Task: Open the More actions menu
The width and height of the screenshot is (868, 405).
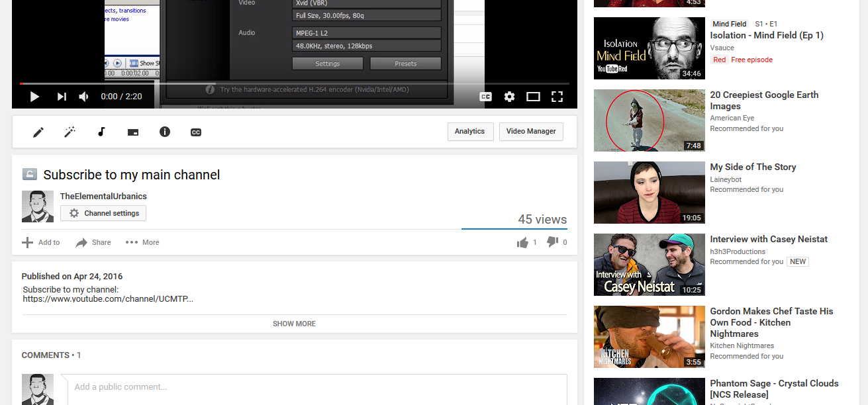Action: (x=142, y=242)
